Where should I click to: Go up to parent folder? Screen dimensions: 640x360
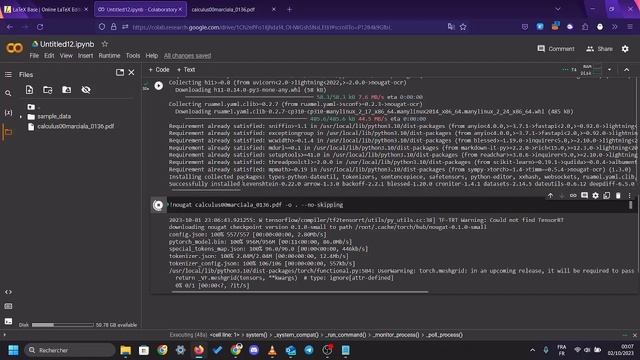click(32, 107)
